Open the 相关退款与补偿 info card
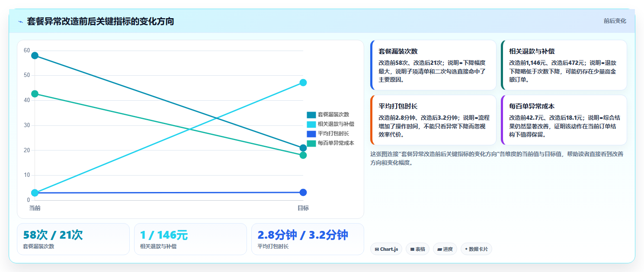This screenshot has width=644, height=272. (564, 65)
